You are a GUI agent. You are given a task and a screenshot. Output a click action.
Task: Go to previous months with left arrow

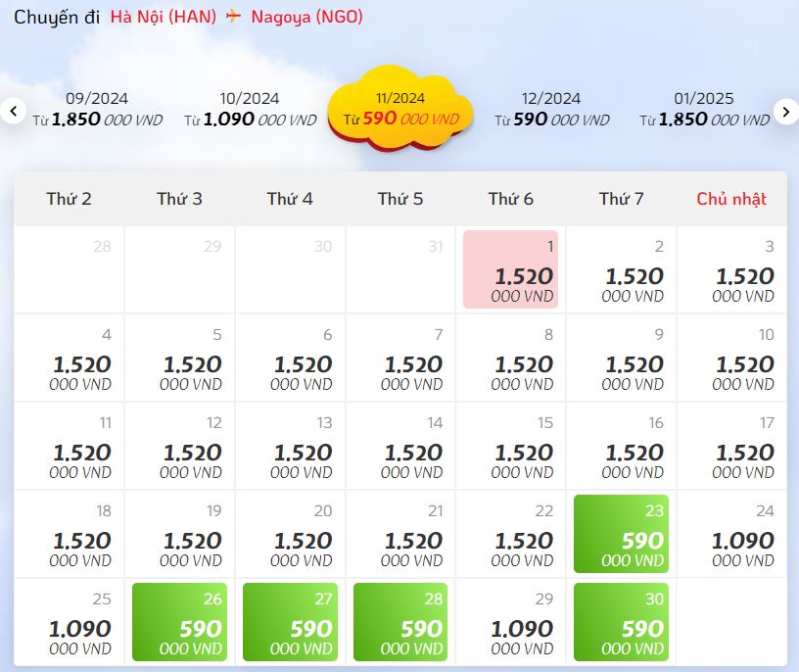[14, 111]
